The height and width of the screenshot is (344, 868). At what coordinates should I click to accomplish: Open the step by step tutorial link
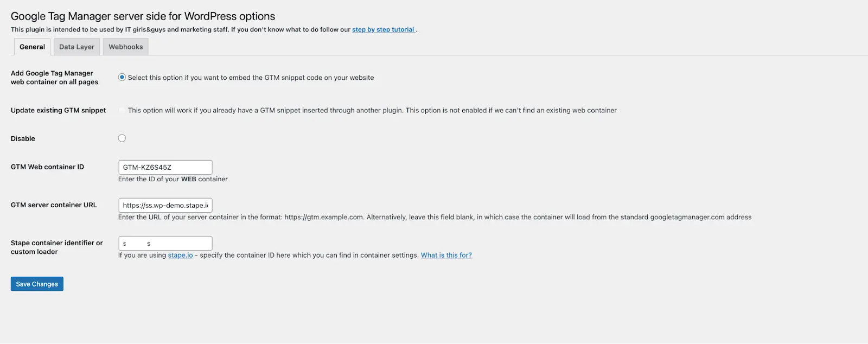click(x=384, y=29)
